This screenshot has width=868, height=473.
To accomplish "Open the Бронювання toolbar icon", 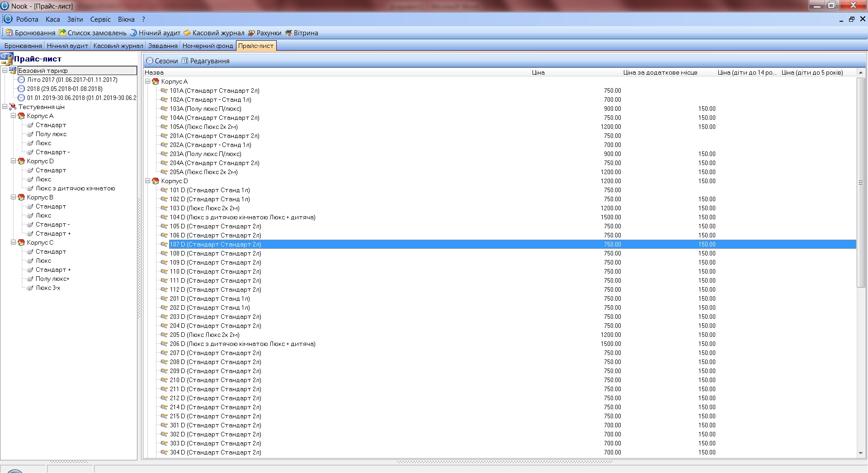I will pyautogui.click(x=9, y=33).
